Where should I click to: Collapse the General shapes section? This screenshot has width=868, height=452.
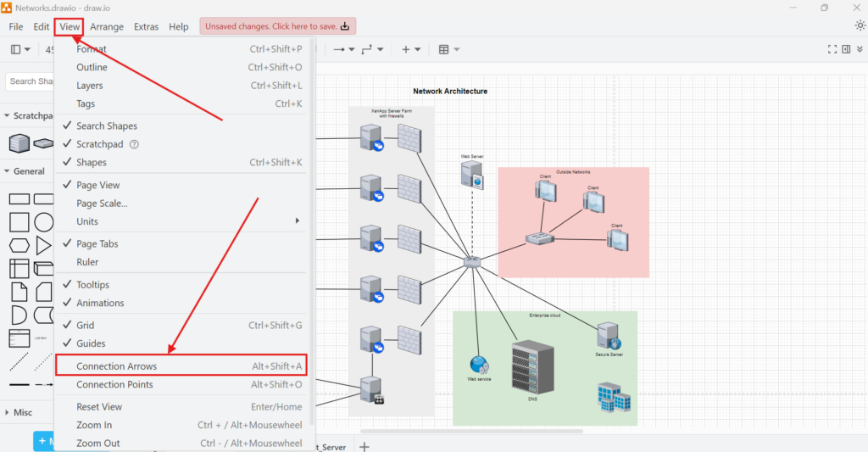click(29, 171)
